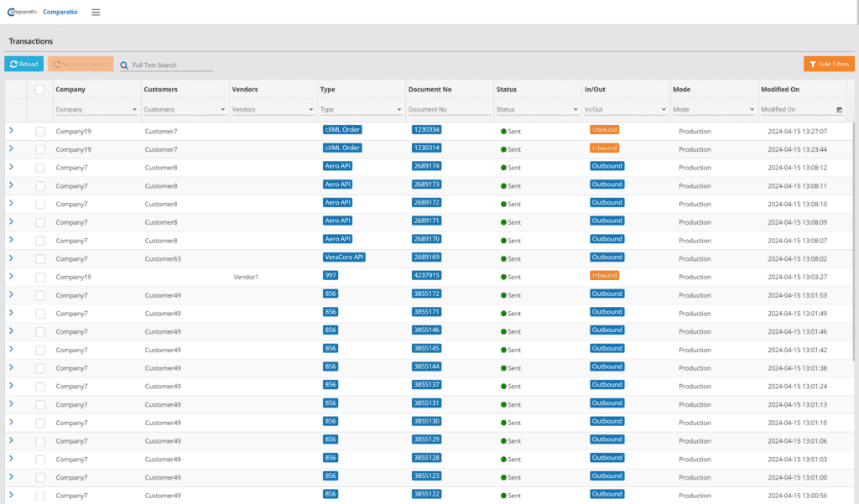
Task: Click timestamp 2024-04-15 13:27:07
Action: coord(797,132)
